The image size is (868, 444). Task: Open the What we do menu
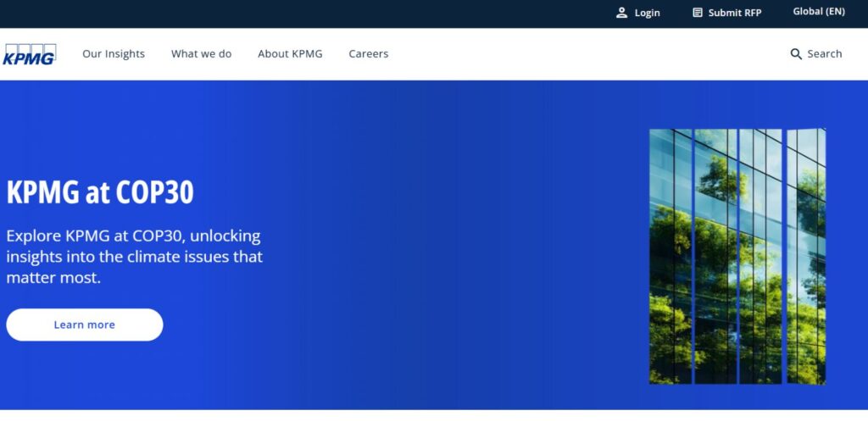(201, 54)
